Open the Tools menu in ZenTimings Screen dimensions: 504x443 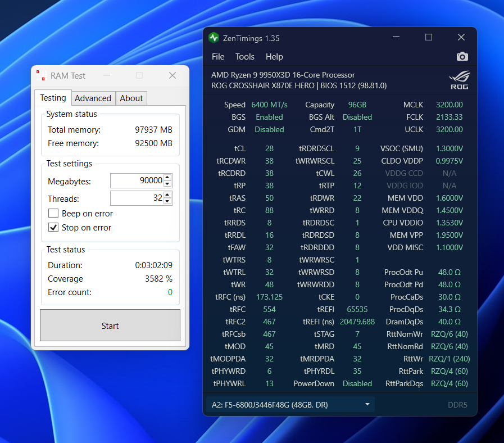[x=245, y=57]
